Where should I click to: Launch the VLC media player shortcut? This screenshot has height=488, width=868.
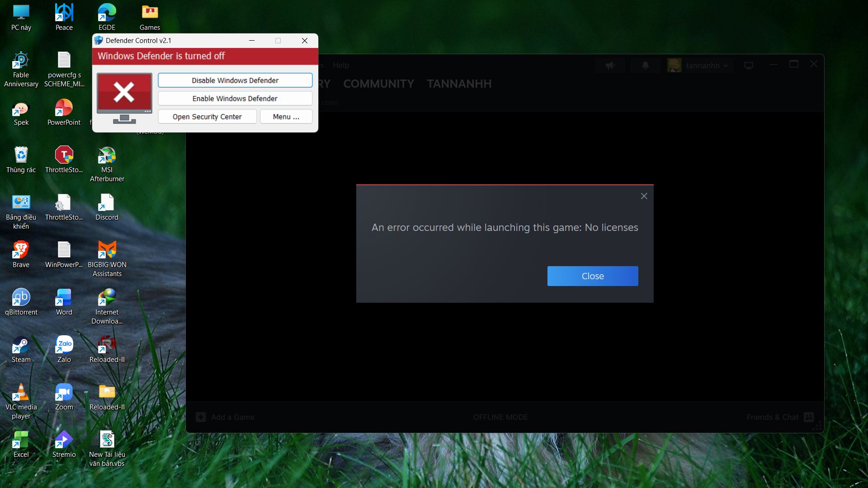pyautogui.click(x=21, y=392)
